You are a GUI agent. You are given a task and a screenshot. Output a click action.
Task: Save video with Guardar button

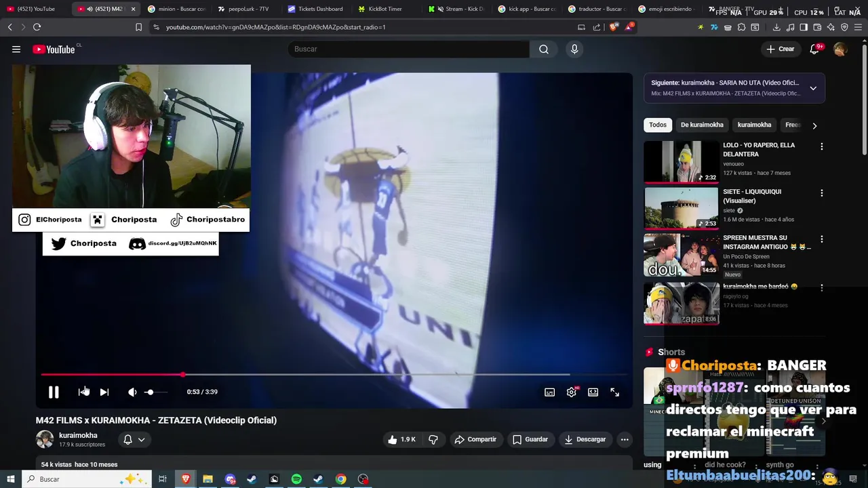[530, 439]
